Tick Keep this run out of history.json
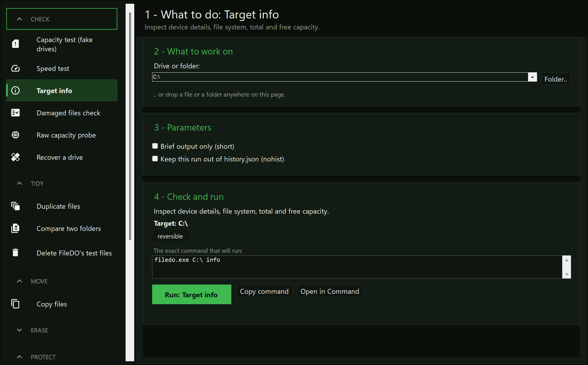 click(x=155, y=159)
